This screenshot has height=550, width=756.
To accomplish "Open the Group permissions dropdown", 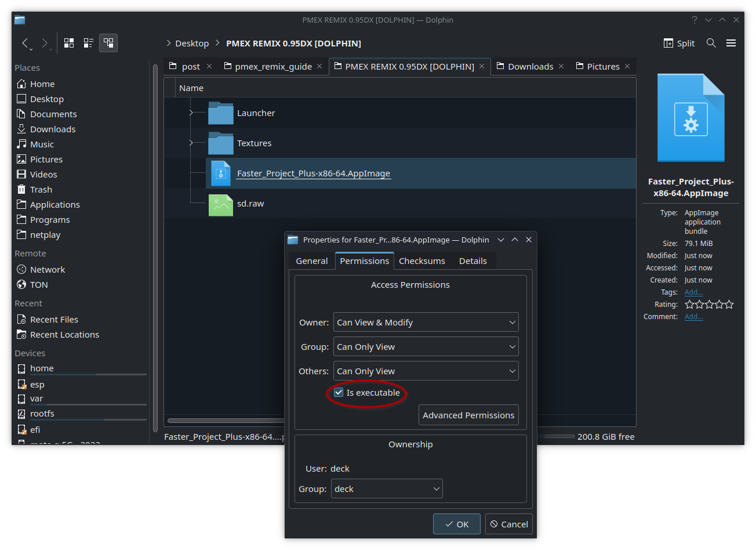I will pos(426,346).
